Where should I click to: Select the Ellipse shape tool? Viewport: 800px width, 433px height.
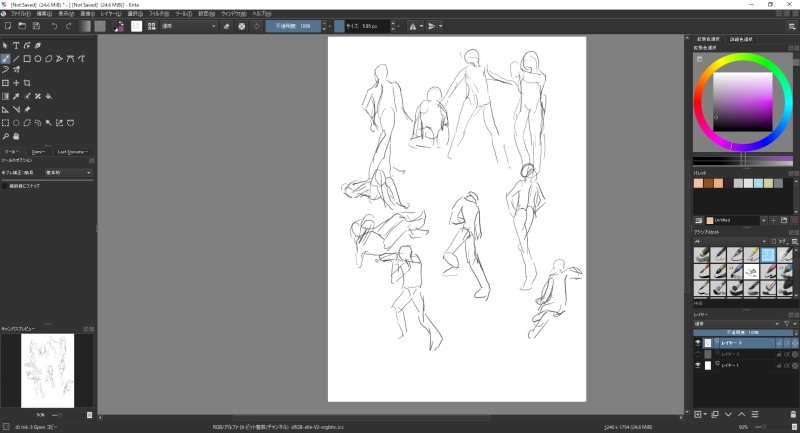pos(39,58)
